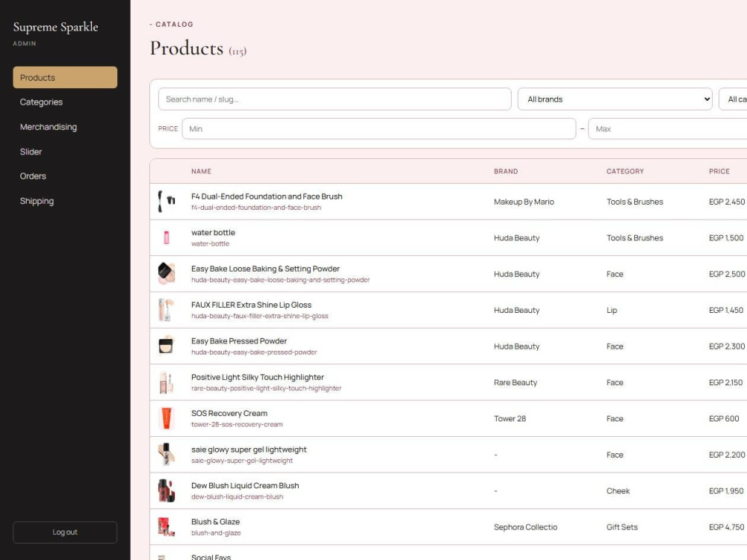Select FAUX FILLER Extra Shine Lip Gloss
This screenshot has width=747, height=560.
click(x=251, y=305)
